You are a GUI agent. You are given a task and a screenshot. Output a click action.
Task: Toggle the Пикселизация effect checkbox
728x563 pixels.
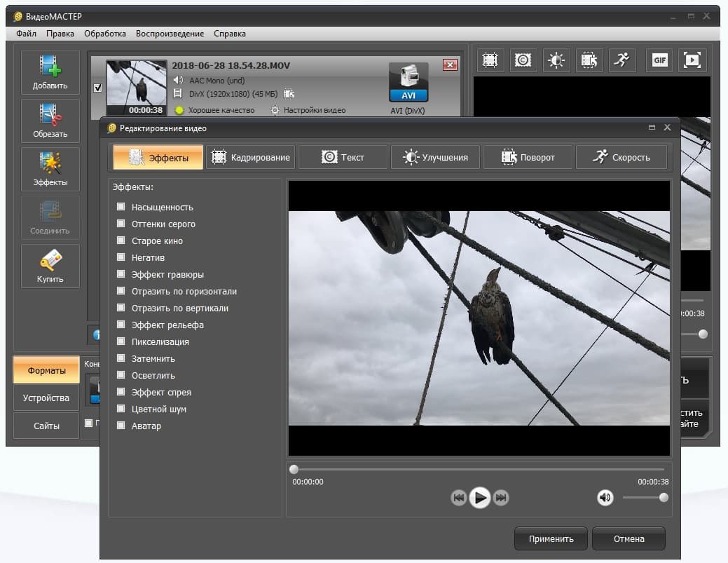(121, 341)
